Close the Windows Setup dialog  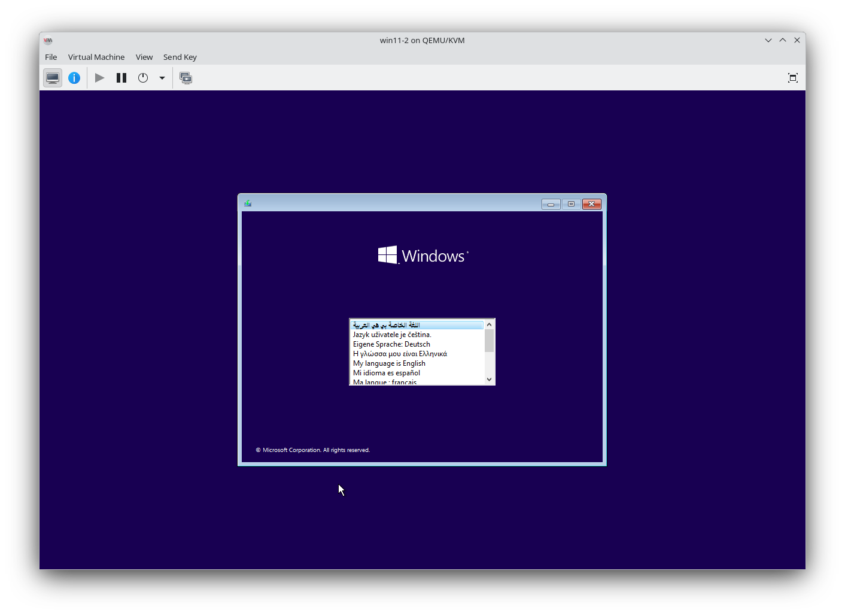click(x=592, y=204)
